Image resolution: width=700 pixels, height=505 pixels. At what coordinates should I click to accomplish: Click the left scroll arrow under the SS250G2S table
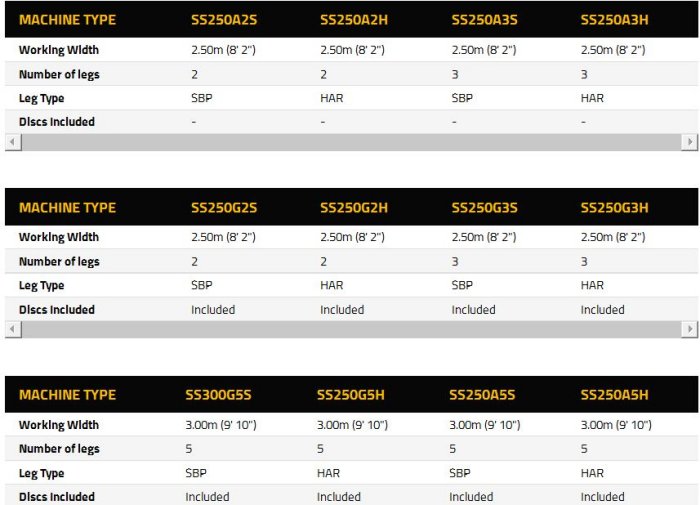tap(12, 330)
